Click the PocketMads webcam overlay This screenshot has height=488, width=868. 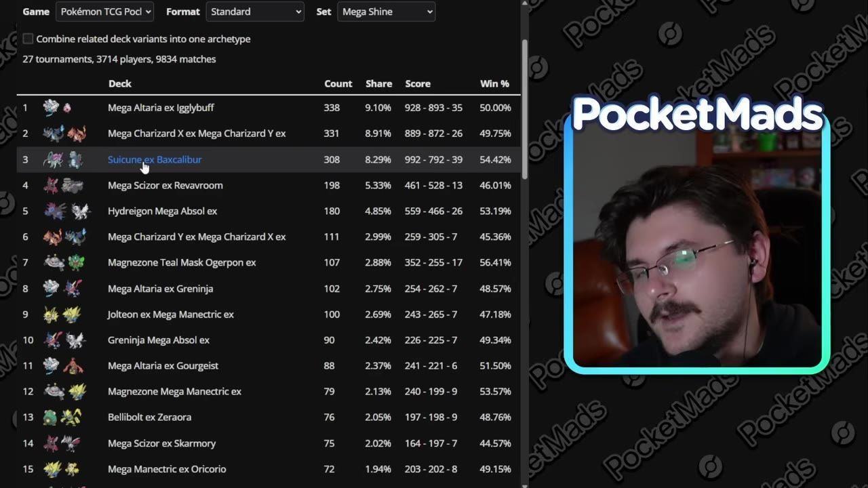697,234
